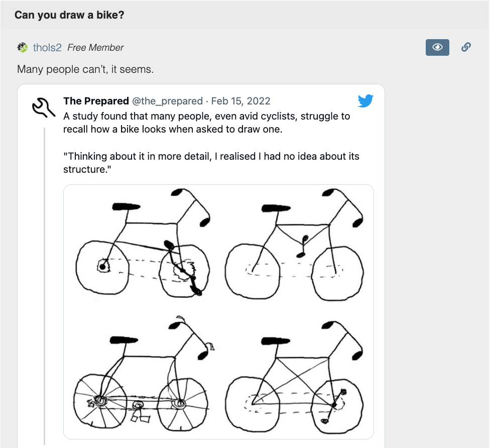Open The Prepared wrench logo avatar
The width and height of the screenshot is (490, 448).
point(43,107)
